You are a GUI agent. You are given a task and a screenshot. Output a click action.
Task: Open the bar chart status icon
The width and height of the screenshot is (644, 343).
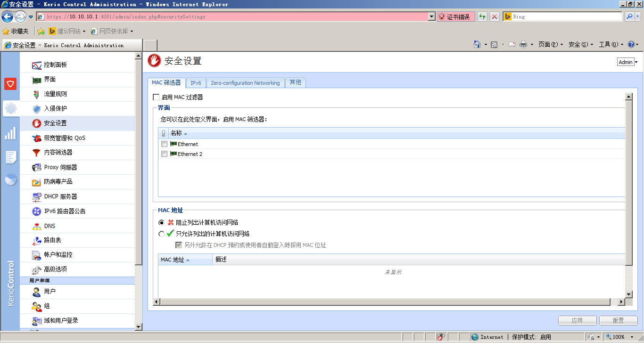point(10,133)
